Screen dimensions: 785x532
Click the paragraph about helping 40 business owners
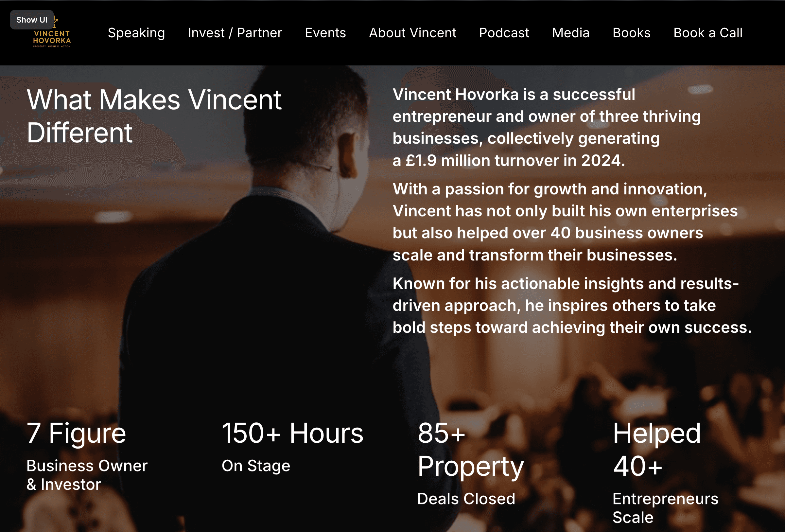(x=565, y=222)
